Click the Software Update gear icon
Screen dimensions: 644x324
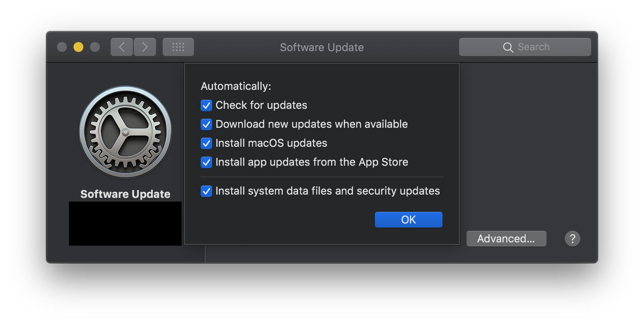(x=125, y=132)
